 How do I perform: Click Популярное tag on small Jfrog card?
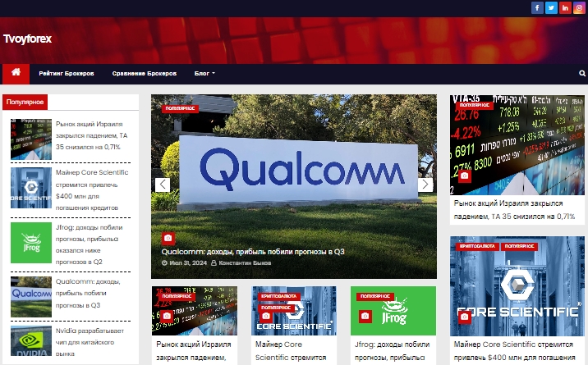[x=375, y=296]
